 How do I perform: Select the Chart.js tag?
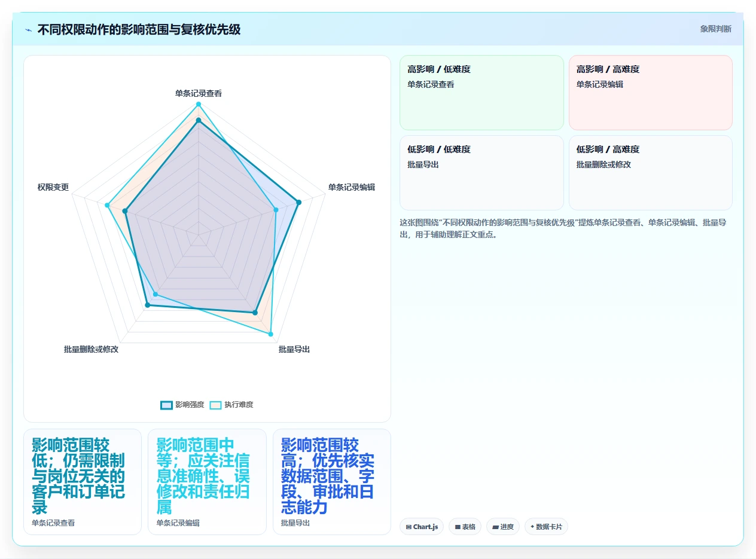[422, 527]
